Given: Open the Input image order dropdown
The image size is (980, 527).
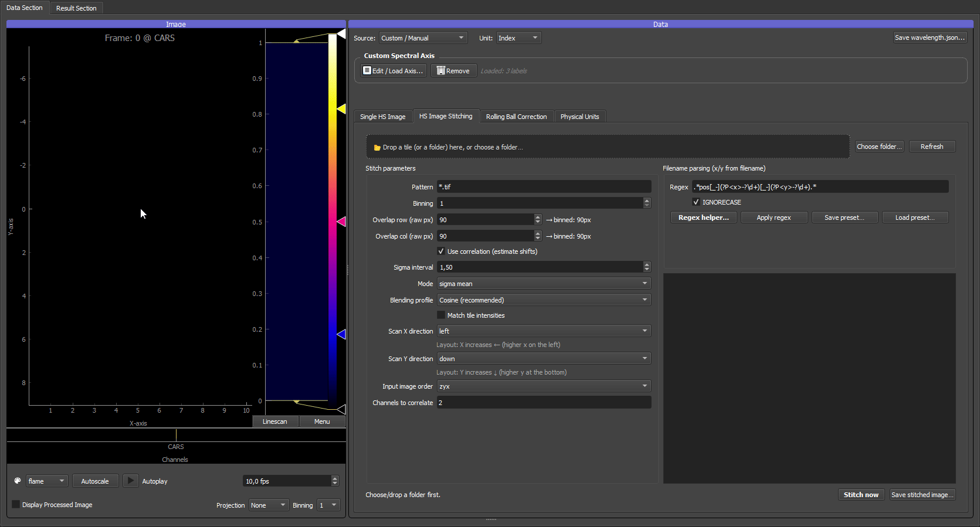Looking at the screenshot, I should (x=544, y=386).
